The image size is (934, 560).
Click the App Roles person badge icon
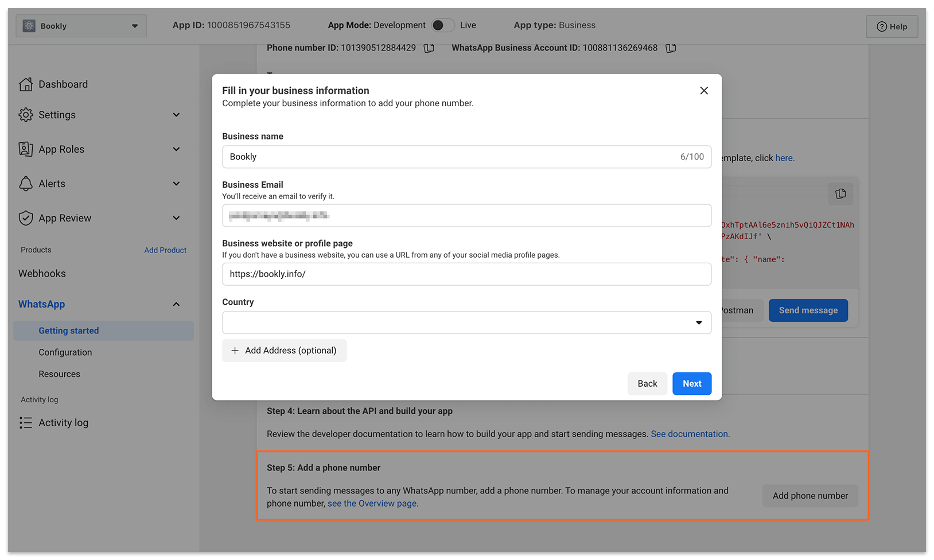[26, 149]
